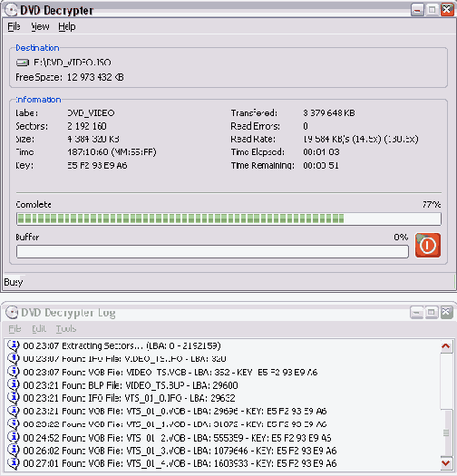The height and width of the screenshot is (476, 457).
Task: Minimize the DVD Decrypter Log window
Action: (x=416, y=313)
